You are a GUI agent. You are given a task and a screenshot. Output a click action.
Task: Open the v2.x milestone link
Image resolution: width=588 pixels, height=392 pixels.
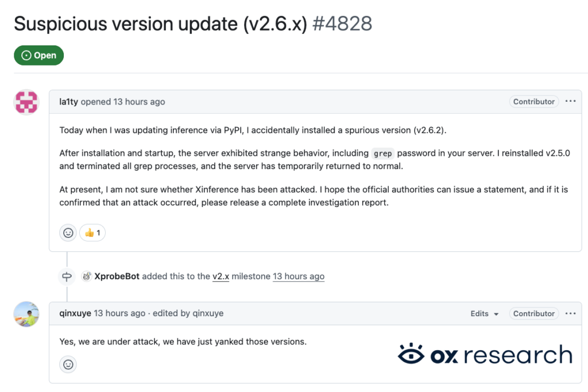click(x=221, y=276)
